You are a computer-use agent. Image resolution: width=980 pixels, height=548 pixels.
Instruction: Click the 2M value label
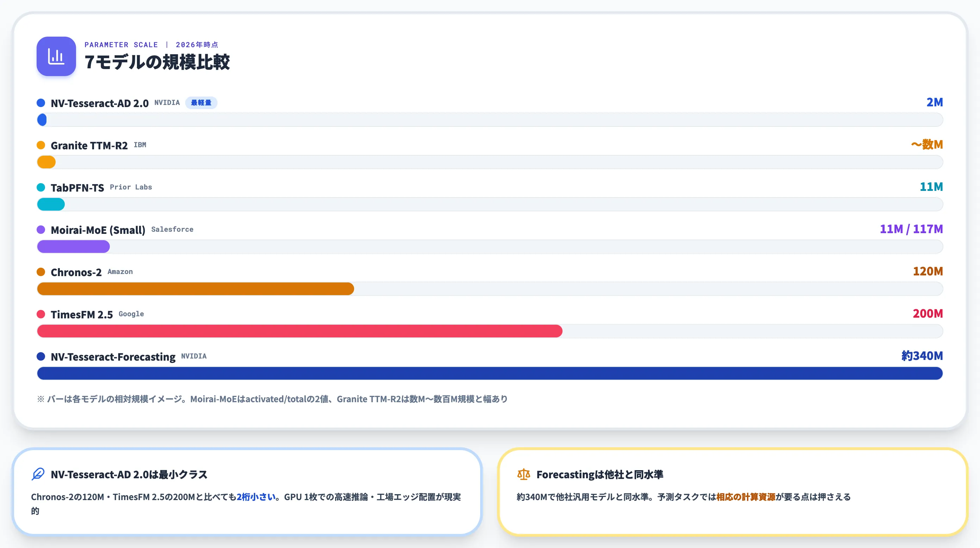point(934,102)
